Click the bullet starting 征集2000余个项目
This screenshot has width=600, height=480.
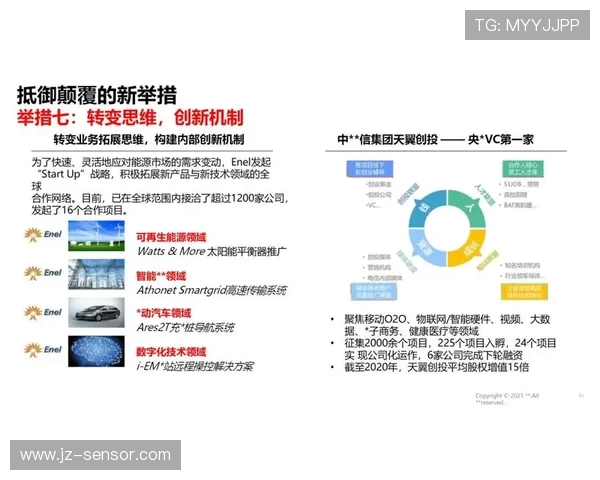[x=450, y=349]
